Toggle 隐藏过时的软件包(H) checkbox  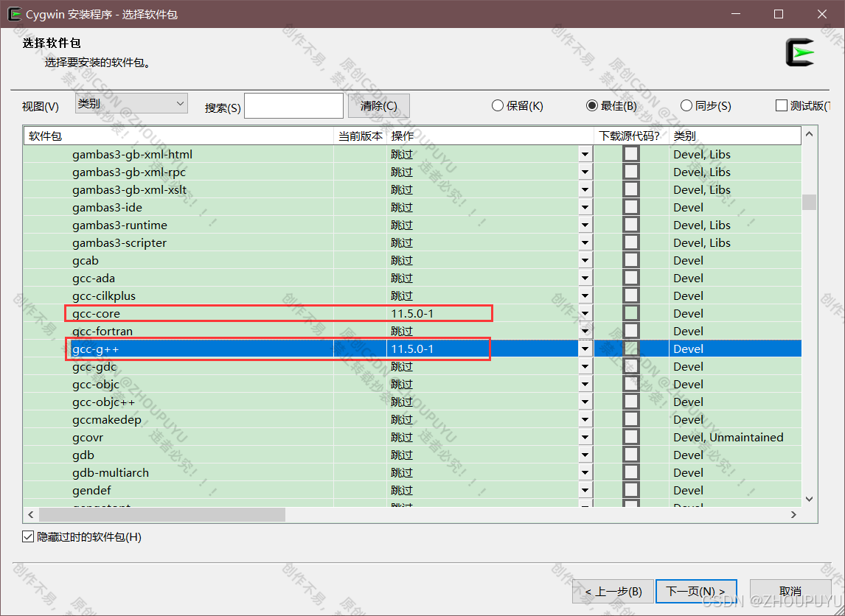pyautogui.click(x=28, y=537)
